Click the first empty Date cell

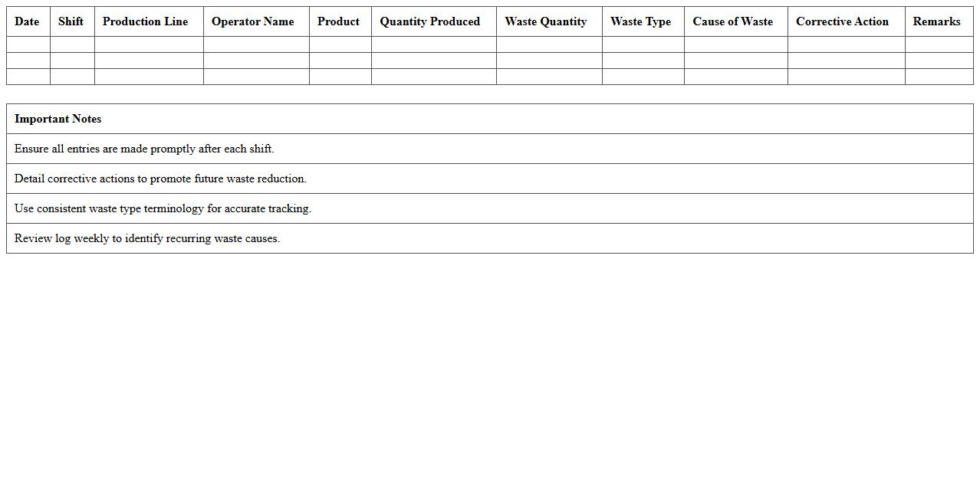(27, 44)
